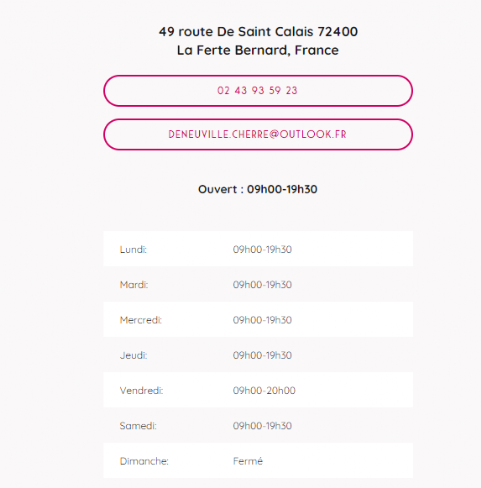Click the phone number 02 43 93 59 23 button

[x=258, y=91]
